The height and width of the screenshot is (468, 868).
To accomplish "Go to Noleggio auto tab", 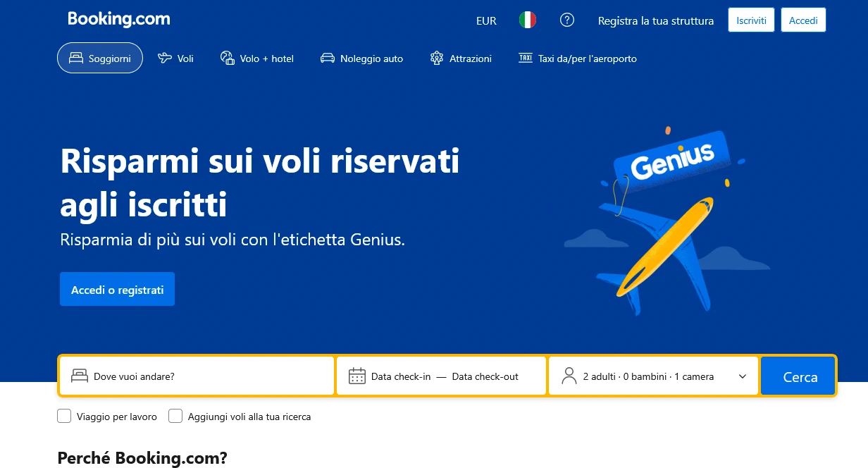I will (362, 58).
